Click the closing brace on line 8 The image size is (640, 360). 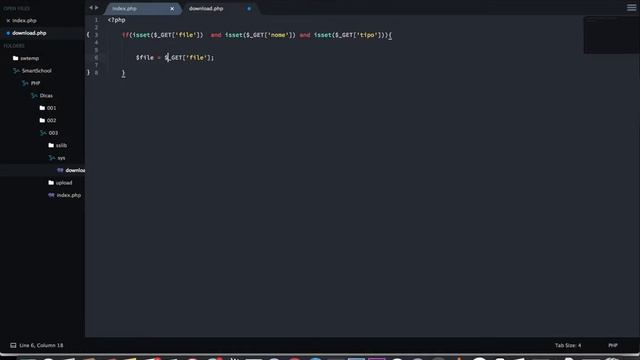123,73
